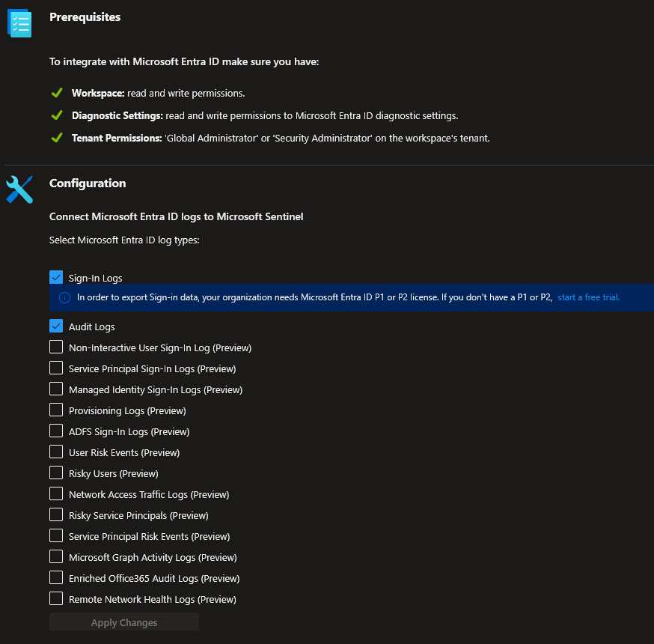
Task: Click the green checkmark beside Diagnostic Settings
Action: 56,115
